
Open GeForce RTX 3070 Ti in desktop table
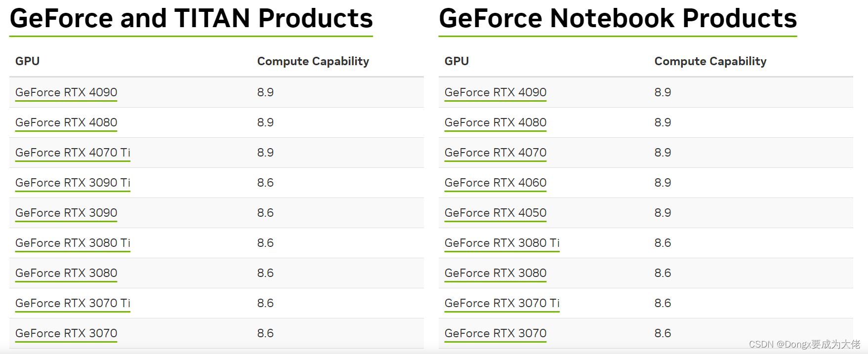73,303
